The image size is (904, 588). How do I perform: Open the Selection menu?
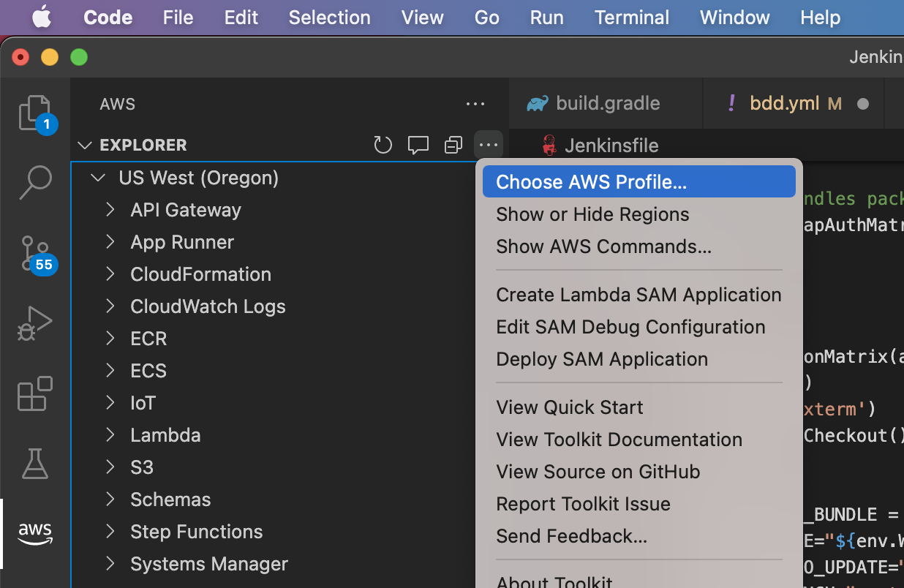pyautogui.click(x=330, y=18)
